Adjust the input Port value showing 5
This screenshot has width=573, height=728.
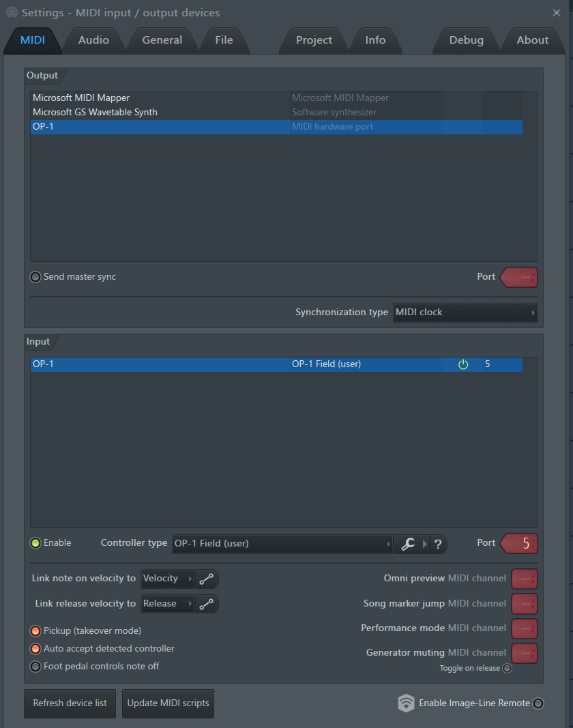click(520, 543)
